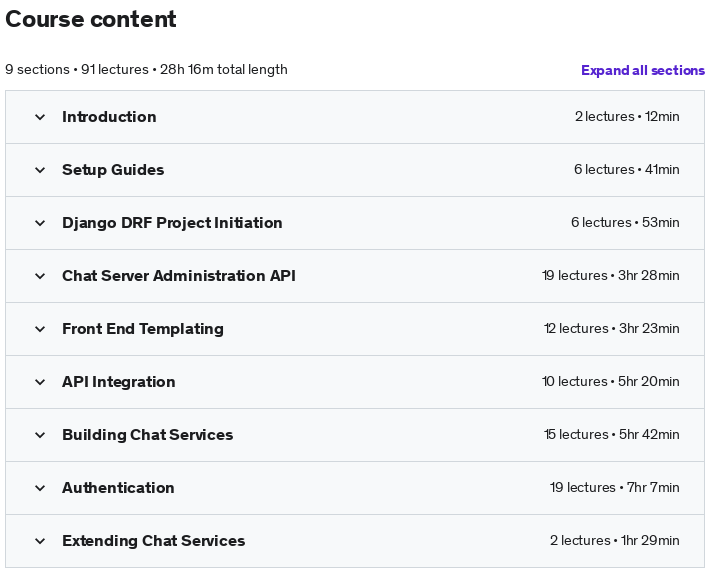Select the API Integration title
This screenshot has height=568, width=705.
tap(119, 382)
